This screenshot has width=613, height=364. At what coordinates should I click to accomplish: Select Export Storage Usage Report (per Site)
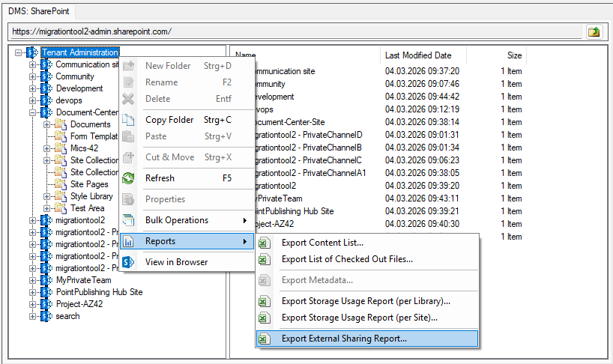(x=367, y=318)
